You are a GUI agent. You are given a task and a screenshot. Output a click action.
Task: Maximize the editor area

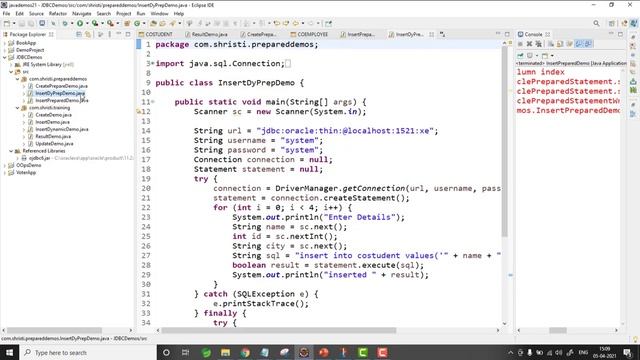[507, 34]
